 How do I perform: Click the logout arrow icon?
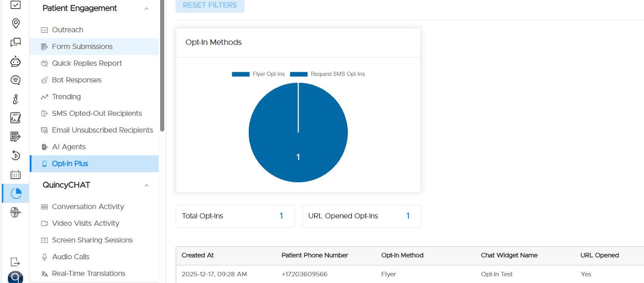pos(15,262)
